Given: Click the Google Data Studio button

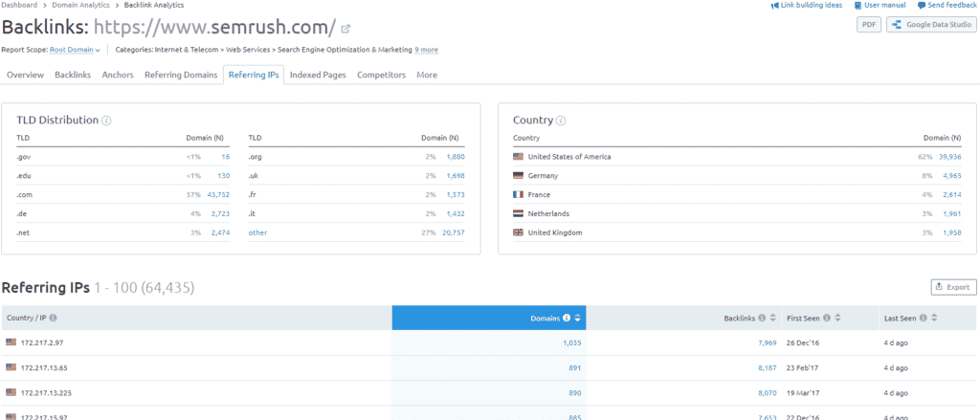Looking at the screenshot, I should click(931, 25).
